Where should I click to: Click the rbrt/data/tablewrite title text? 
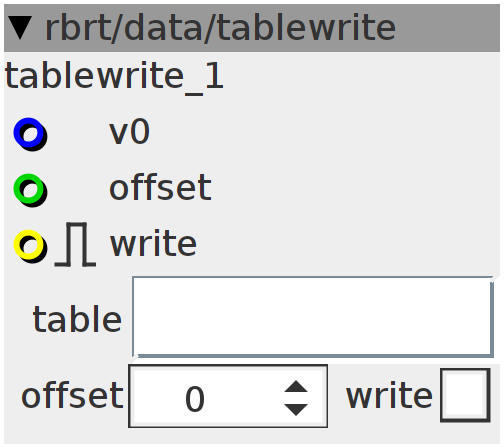(x=220, y=28)
